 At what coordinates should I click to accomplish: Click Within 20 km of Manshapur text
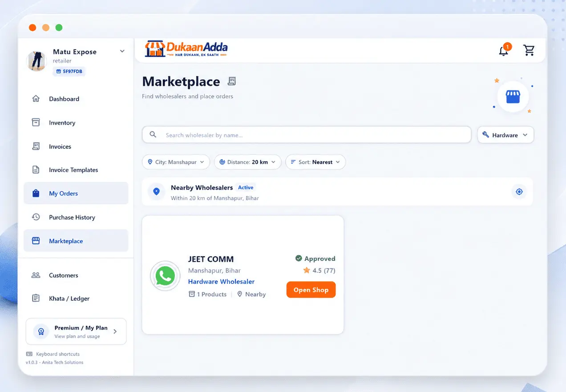point(215,198)
